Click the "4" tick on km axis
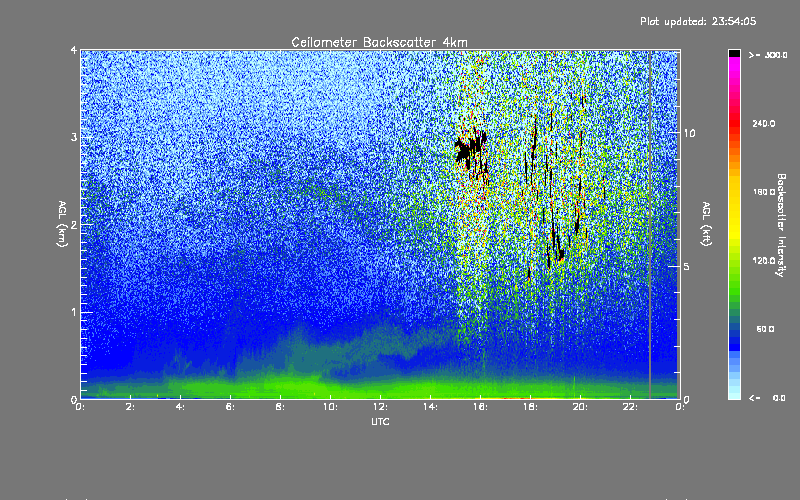800x500 pixels. [x=74, y=50]
